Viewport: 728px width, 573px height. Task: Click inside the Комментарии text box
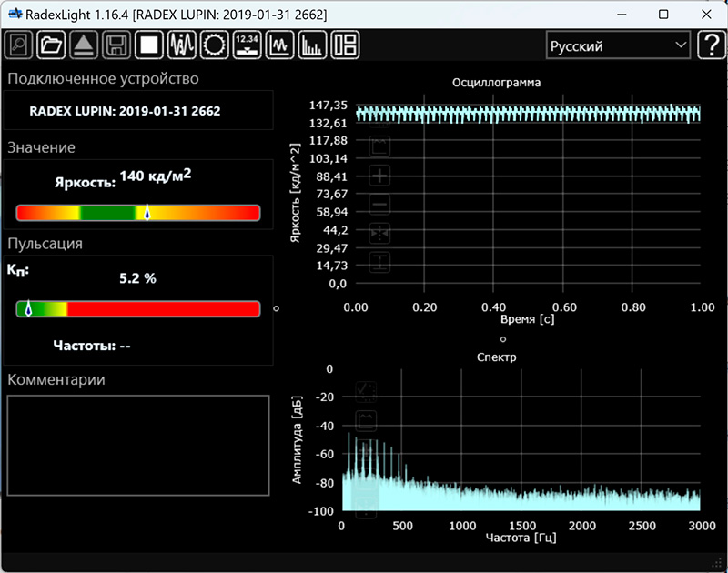[138, 445]
